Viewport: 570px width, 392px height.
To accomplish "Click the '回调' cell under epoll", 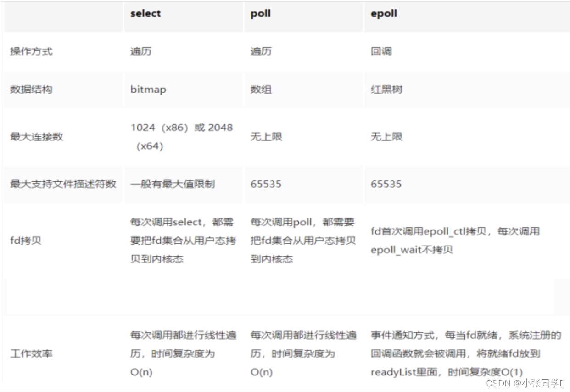I will [x=381, y=51].
